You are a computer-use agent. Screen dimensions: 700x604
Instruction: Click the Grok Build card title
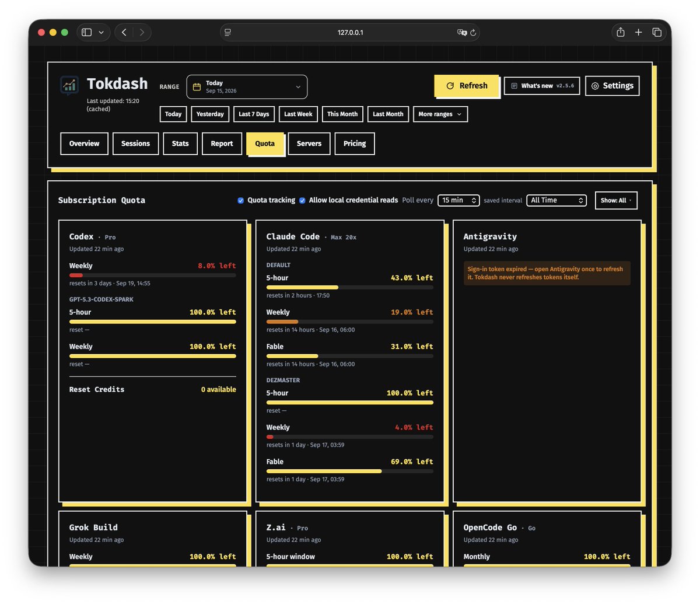pyautogui.click(x=93, y=527)
